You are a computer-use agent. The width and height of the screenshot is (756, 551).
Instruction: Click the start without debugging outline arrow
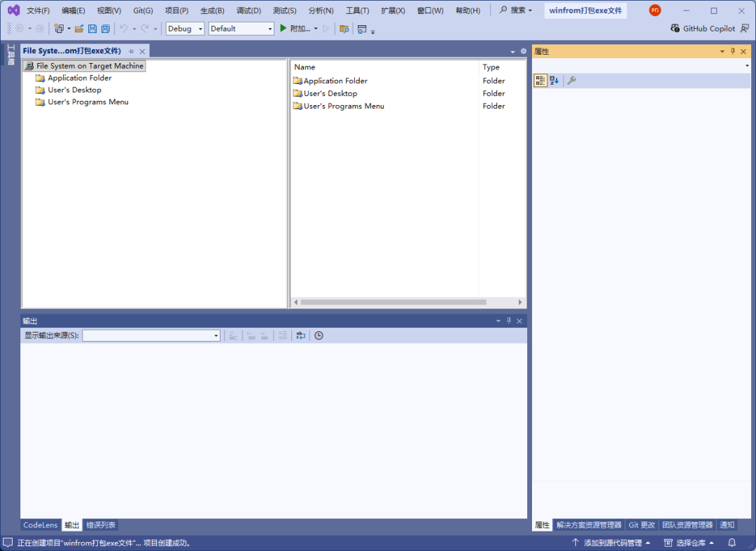pyautogui.click(x=326, y=29)
